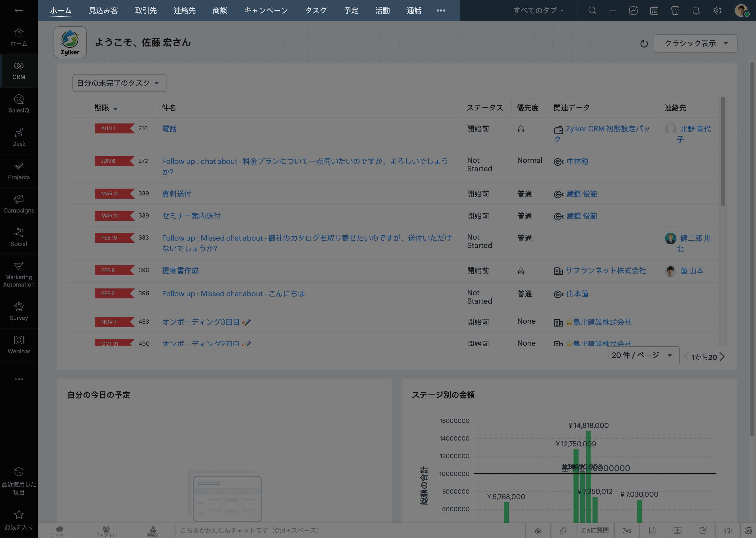The image size is (756, 538).
Task: Click the tallest ¥14,818,000 green bar
Action: point(589,477)
